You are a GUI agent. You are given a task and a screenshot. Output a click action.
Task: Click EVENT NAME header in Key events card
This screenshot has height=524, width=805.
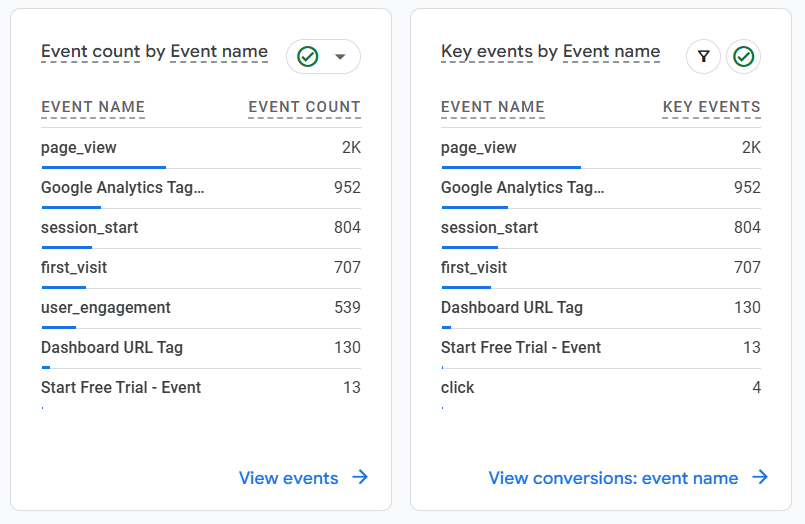pos(493,107)
